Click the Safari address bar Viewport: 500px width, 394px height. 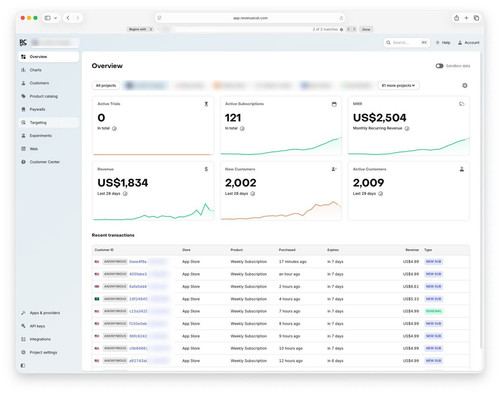click(x=250, y=18)
